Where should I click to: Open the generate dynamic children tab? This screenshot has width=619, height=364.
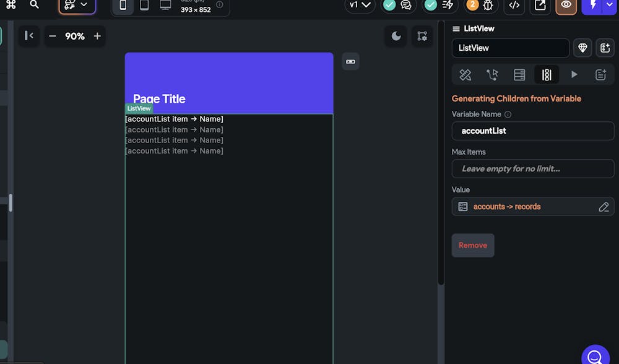pos(547,75)
